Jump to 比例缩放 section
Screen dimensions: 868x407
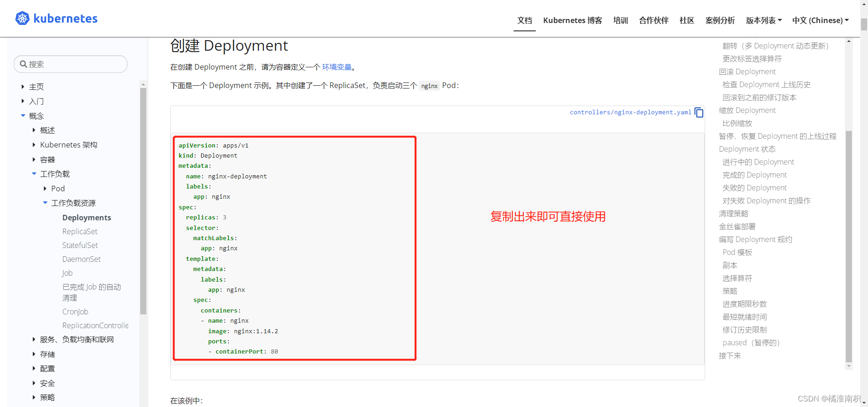click(x=737, y=124)
